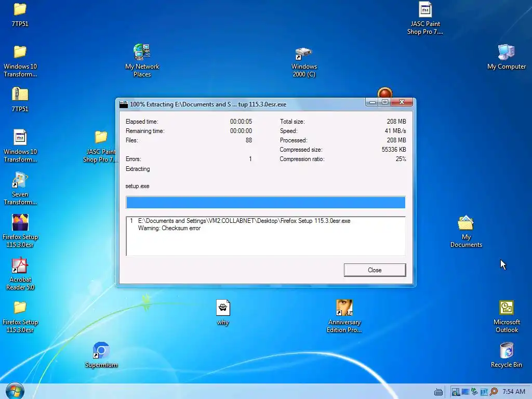The image size is (532, 399).
Task: Click the Speed value 41 MB/s
Action: pyautogui.click(x=395, y=131)
